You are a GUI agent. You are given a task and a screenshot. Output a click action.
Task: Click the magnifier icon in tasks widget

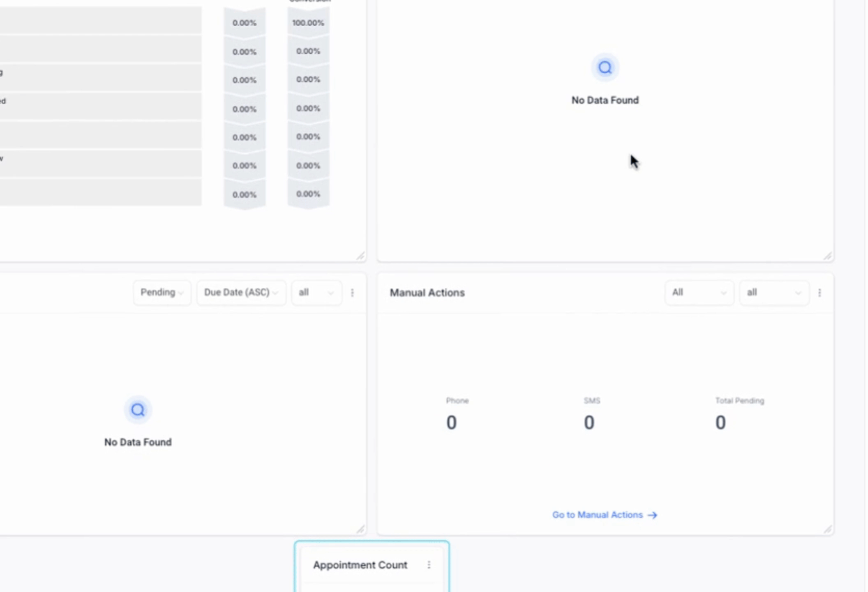(x=138, y=409)
